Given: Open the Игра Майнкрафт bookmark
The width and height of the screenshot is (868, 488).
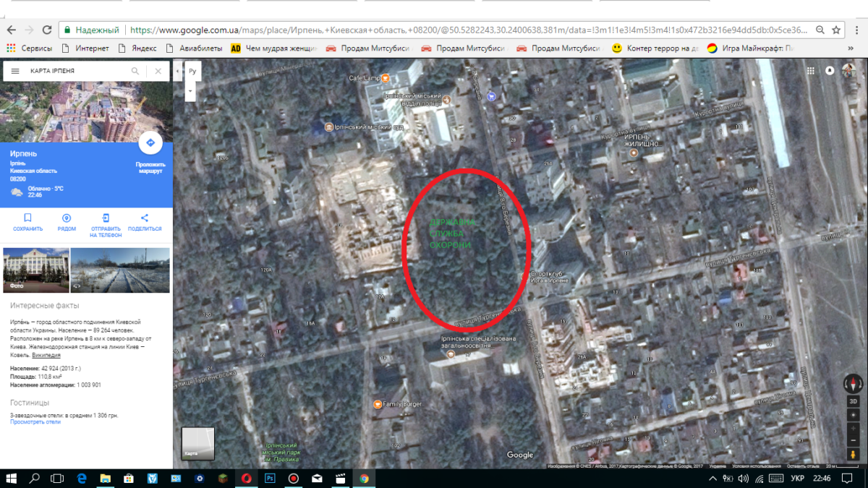Looking at the screenshot, I should (751, 48).
